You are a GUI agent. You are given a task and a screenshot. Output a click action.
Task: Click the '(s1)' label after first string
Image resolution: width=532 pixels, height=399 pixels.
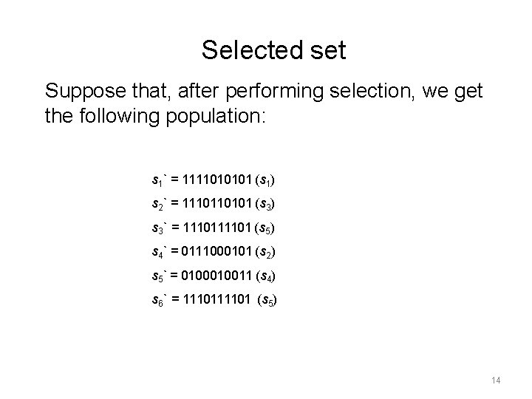265,180
